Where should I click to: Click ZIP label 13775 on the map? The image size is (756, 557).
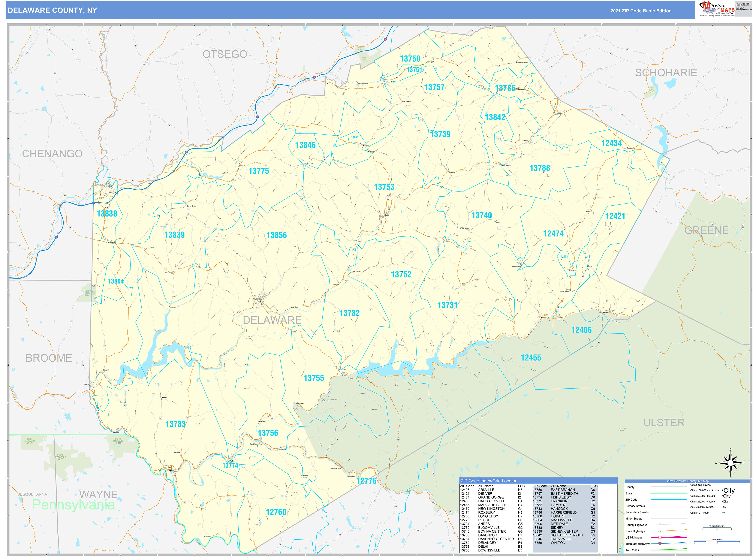259,171
